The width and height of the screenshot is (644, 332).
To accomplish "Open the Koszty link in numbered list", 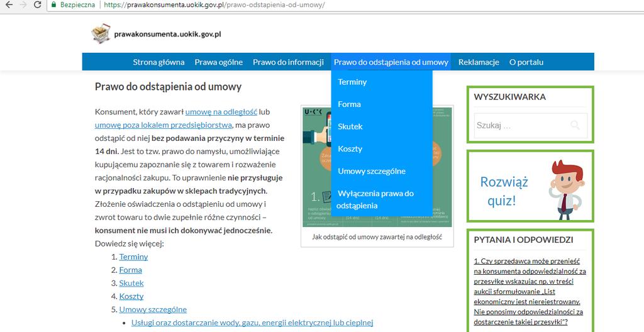I will click(x=131, y=296).
